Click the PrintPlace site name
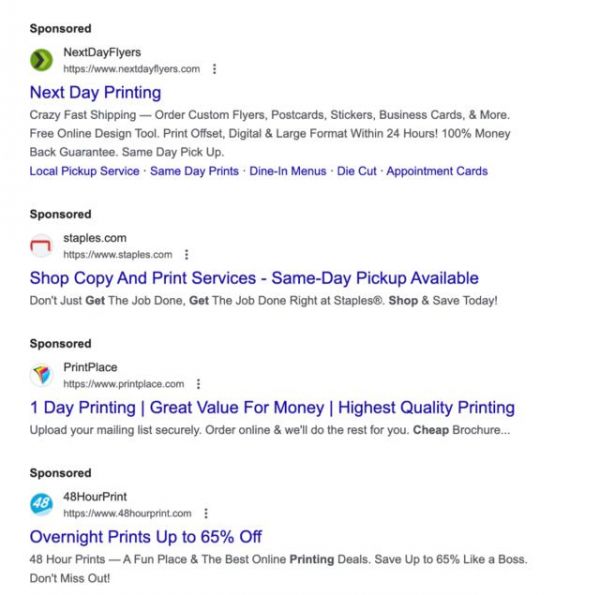This screenshot has height=595, width=600. [x=90, y=367]
